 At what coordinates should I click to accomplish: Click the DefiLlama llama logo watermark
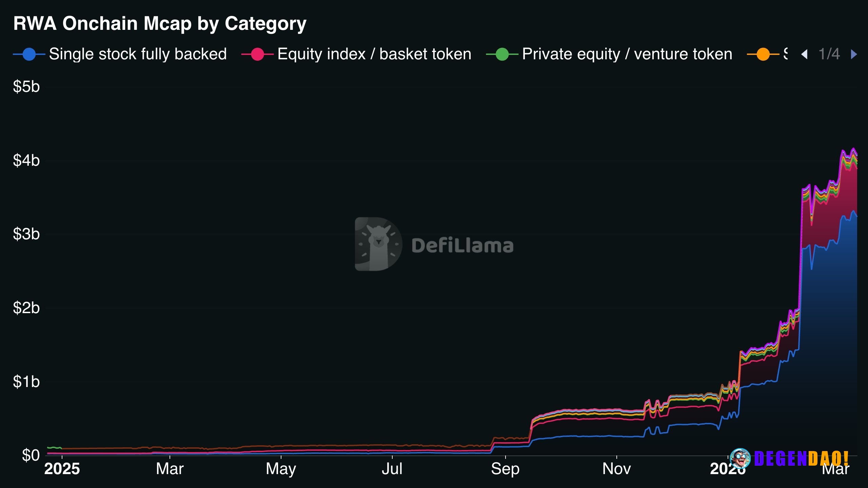pyautogui.click(x=378, y=244)
